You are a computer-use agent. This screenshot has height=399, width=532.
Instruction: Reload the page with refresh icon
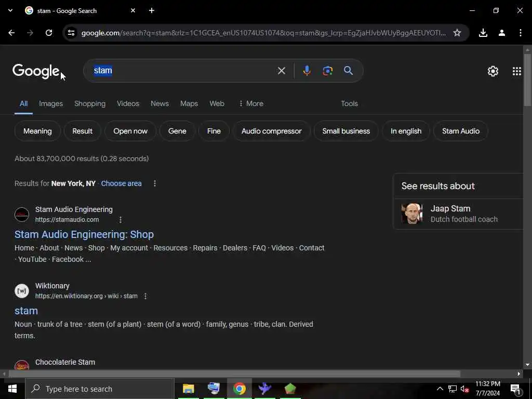49,33
